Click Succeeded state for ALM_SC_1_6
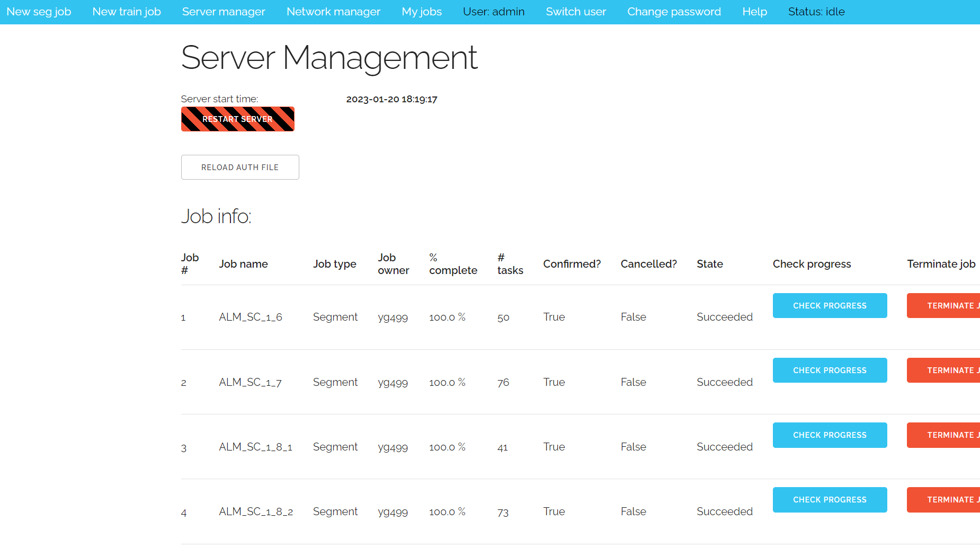This screenshot has width=980, height=547. tap(724, 317)
